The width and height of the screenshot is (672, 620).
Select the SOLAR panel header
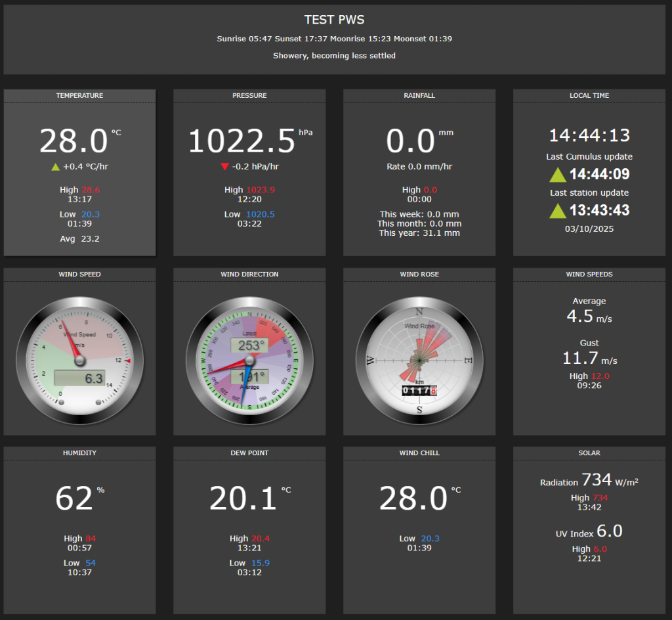589,453
